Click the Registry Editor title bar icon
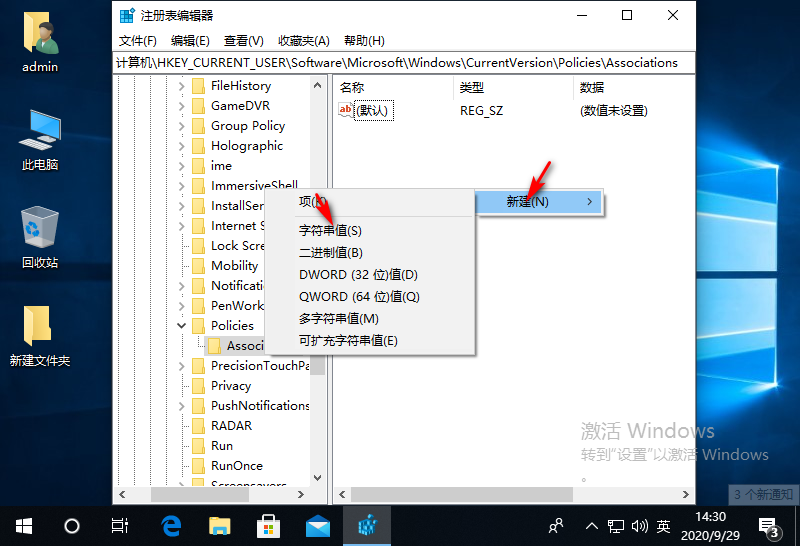 coord(127,15)
